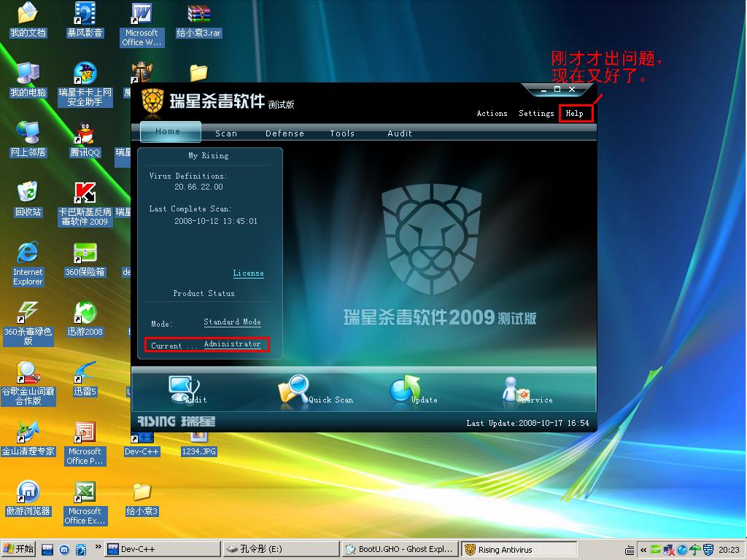Open 我的电脑 desktop icon
The width and height of the screenshot is (747, 560).
click(28, 79)
